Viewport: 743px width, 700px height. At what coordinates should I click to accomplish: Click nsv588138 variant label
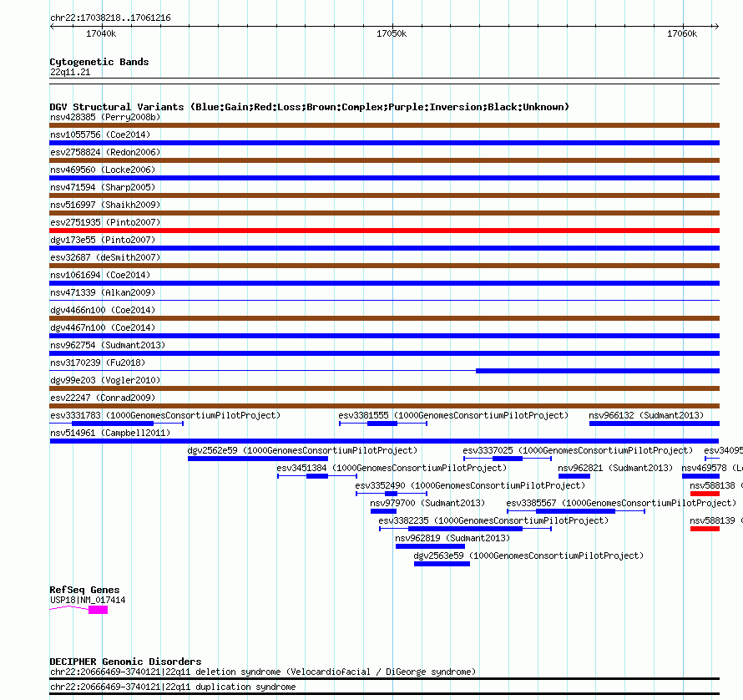pos(716,485)
